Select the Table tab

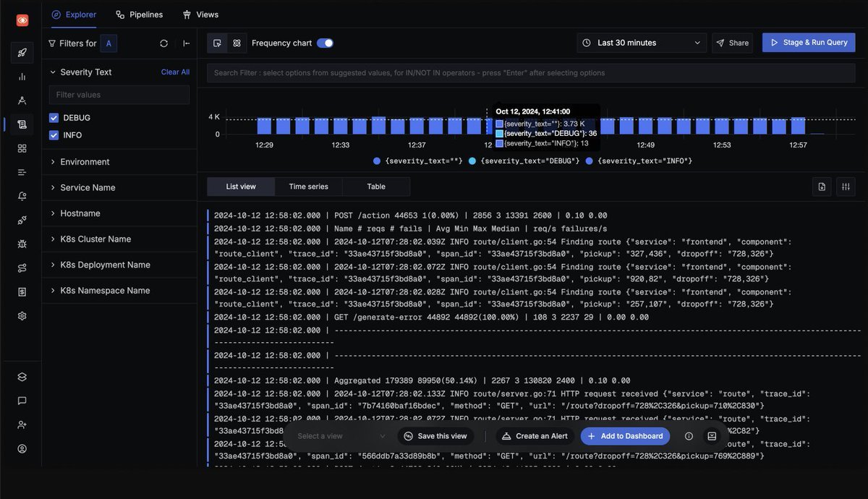click(376, 187)
